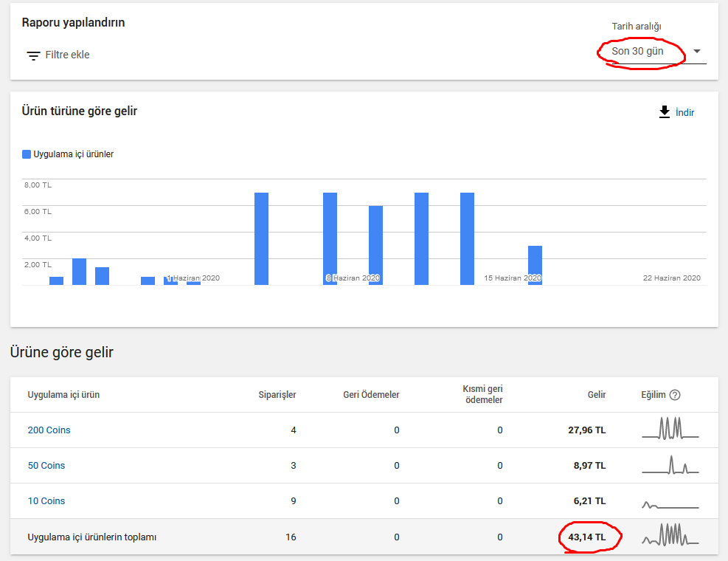This screenshot has width=728, height=561.
Task: Click the download arrow icon
Action: (x=665, y=112)
